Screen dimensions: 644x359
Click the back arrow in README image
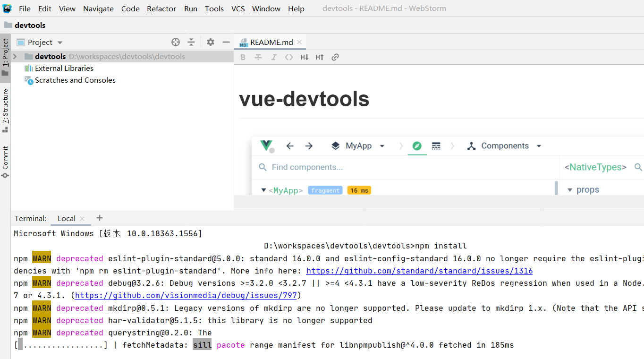290,146
